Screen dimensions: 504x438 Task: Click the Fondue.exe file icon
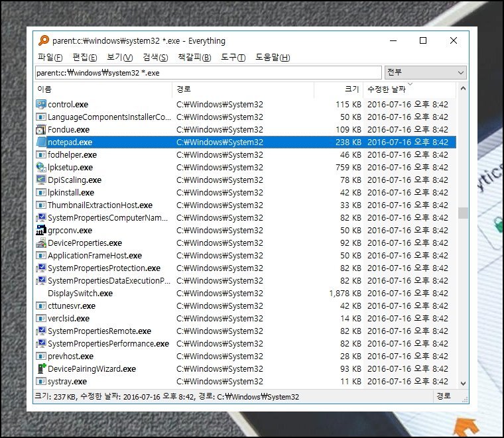(x=41, y=129)
